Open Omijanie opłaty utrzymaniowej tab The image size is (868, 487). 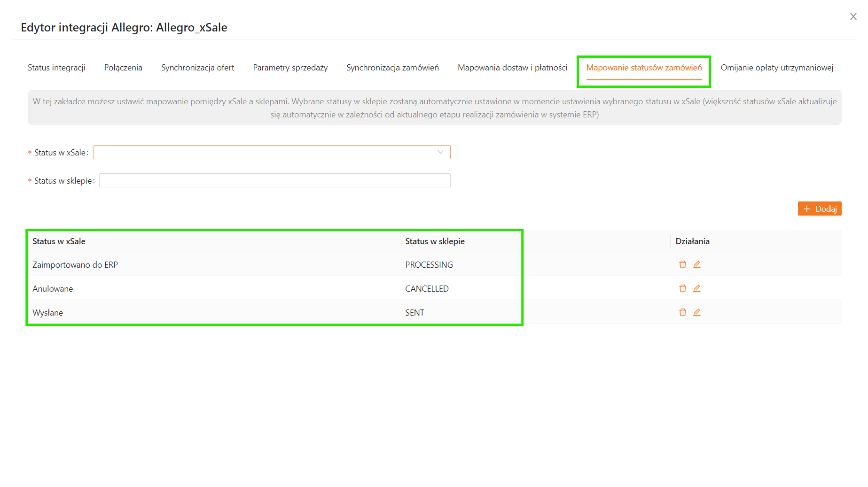[777, 68]
